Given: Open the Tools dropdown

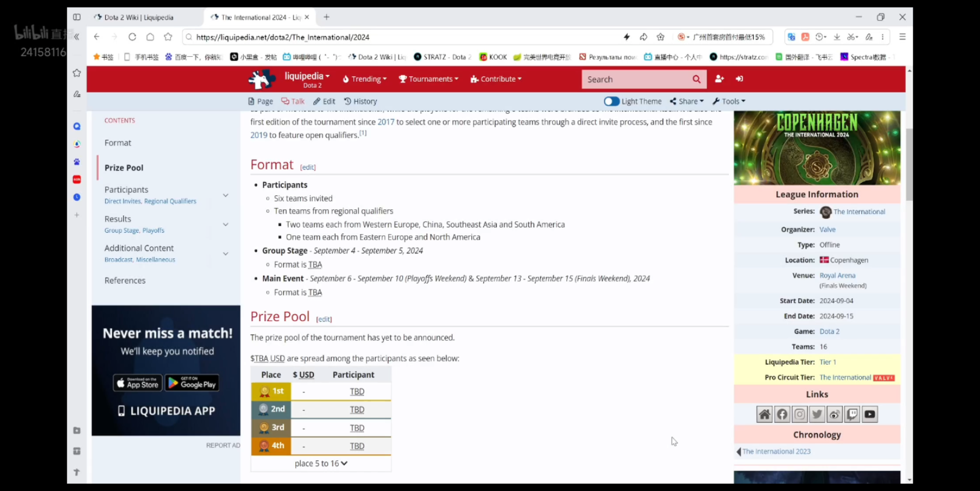Looking at the screenshot, I should click(x=729, y=102).
